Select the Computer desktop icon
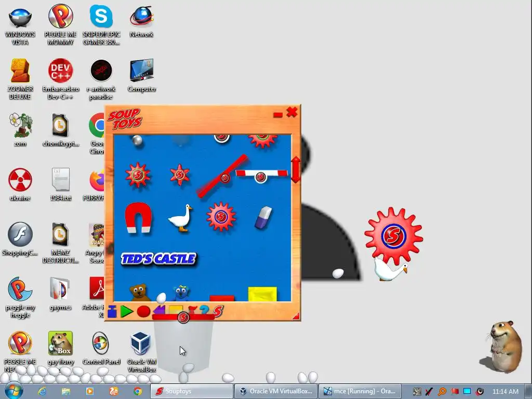The image size is (532, 399). coord(142,76)
